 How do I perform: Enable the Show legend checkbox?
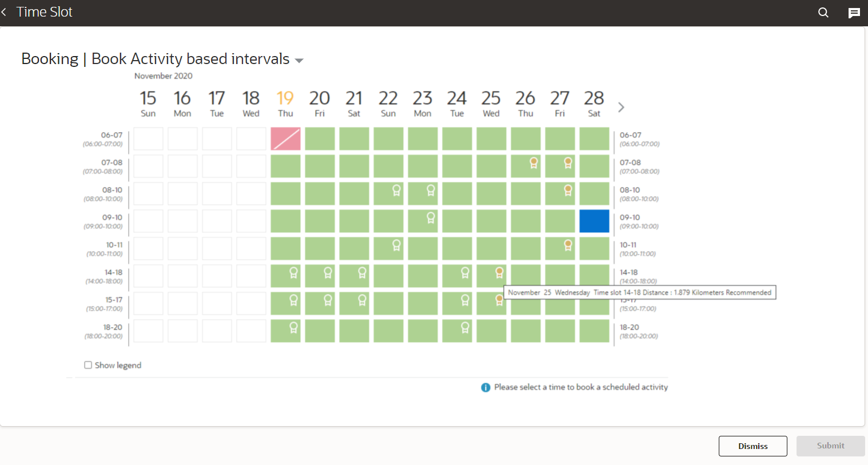point(88,365)
